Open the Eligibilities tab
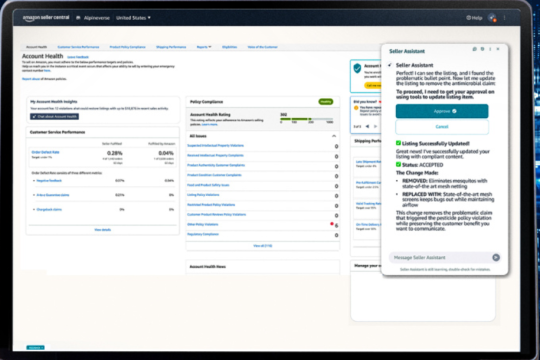The width and height of the screenshot is (540, 360). click(229, 47)
